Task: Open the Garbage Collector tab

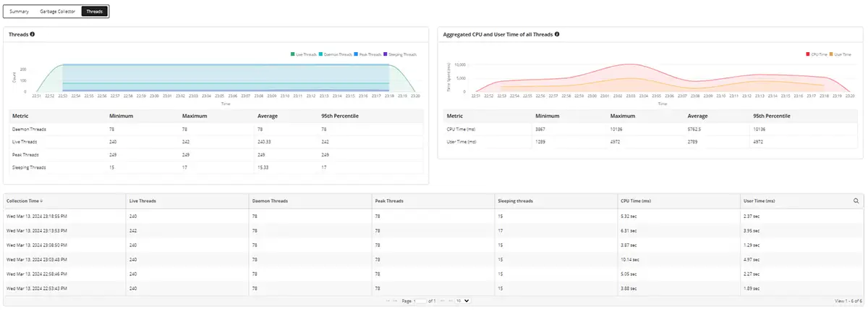Action: (x=58, y=12)
